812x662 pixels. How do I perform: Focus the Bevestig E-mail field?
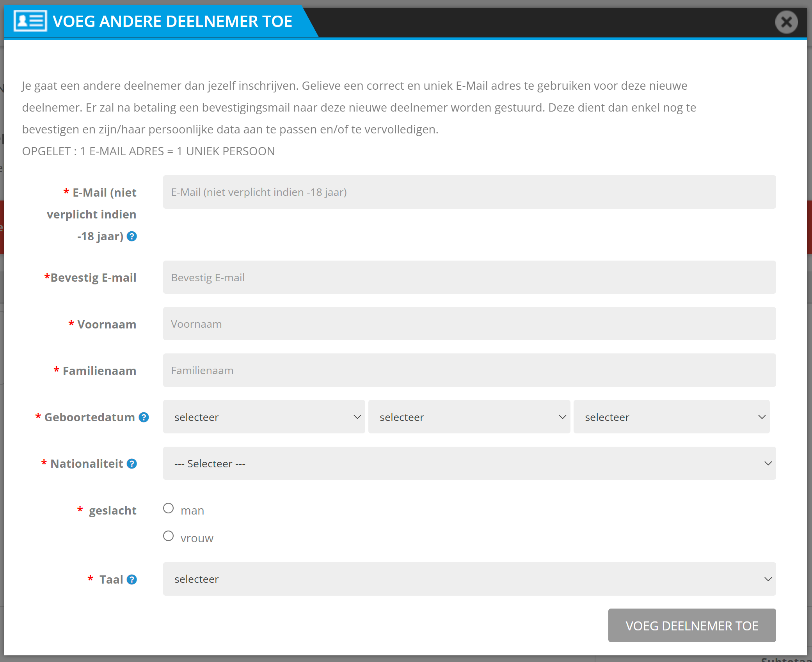pos(469,277)
